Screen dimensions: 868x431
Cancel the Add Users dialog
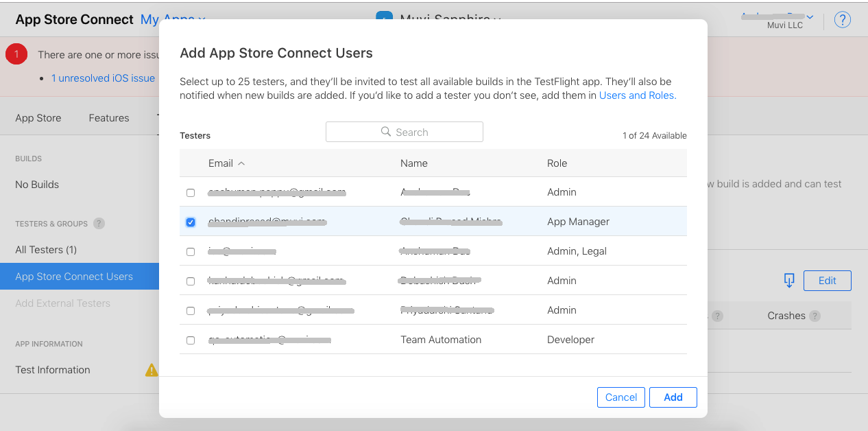(x=621, y=397)
